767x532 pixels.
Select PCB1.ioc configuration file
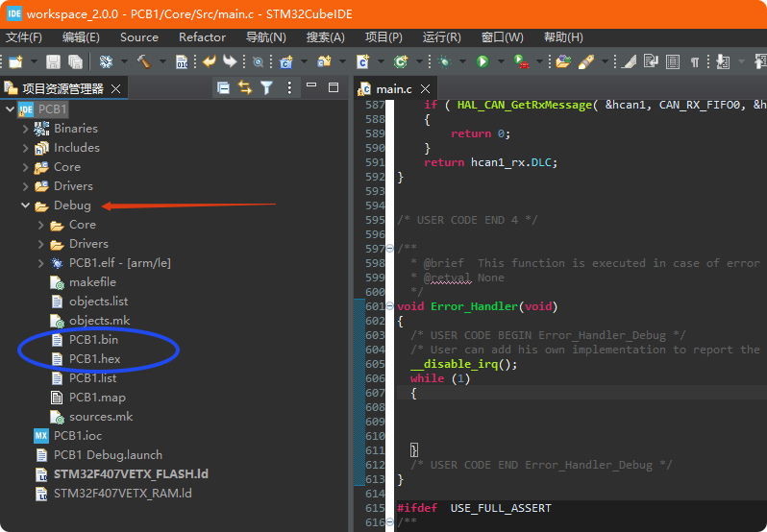point(77,436)
